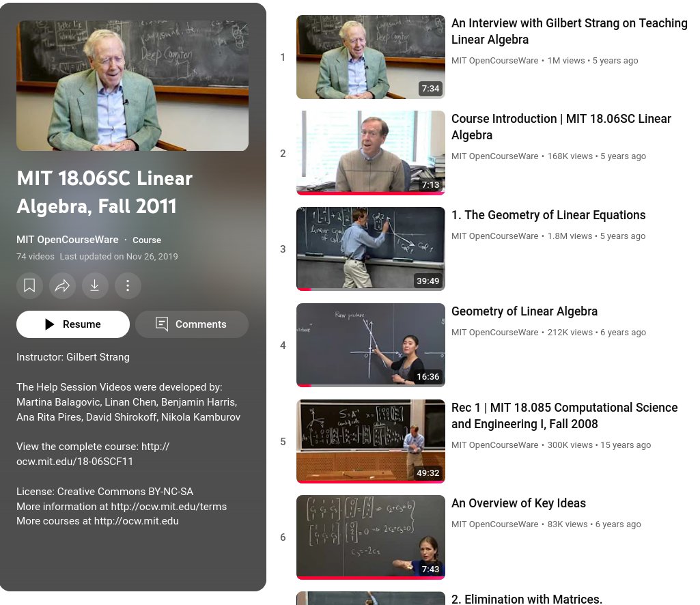Save playlist with the bookmark icon
The height and width of the screenshot is (605, 700).
[x=29, y=285]
